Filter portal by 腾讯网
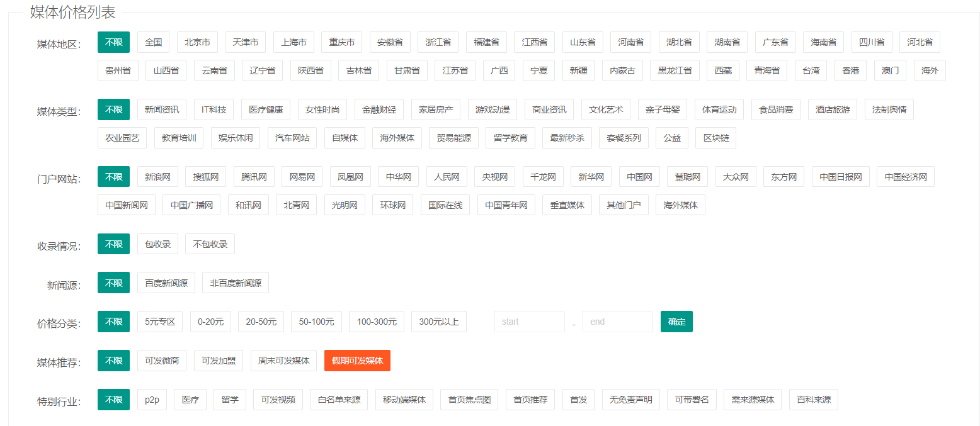Screen dimensions: 980x426 254,177
